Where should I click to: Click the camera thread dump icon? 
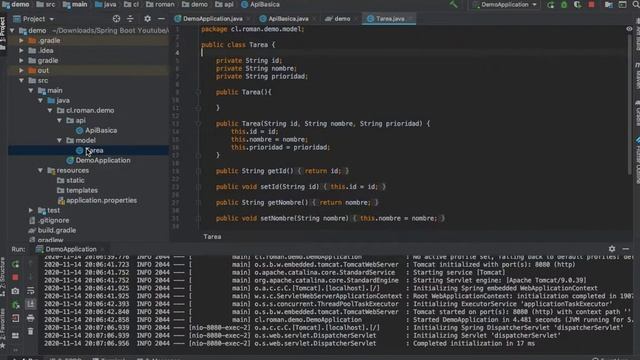click(x=15, y=291)
